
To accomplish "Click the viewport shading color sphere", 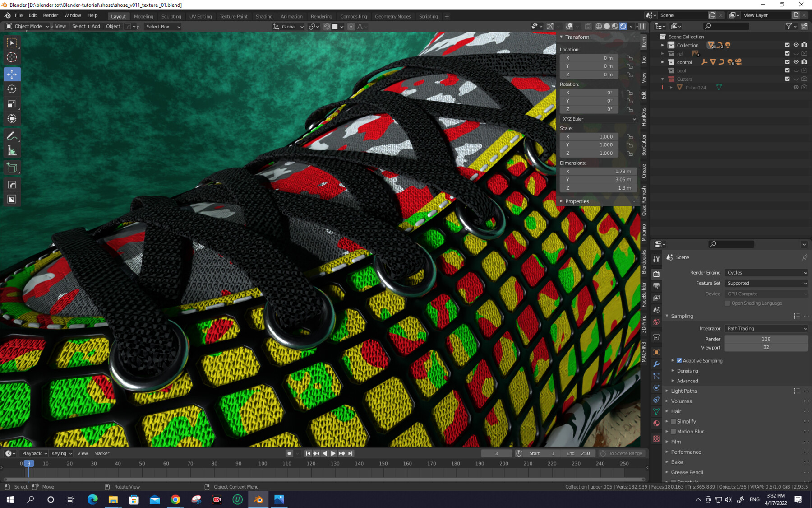I will point(607,26).
